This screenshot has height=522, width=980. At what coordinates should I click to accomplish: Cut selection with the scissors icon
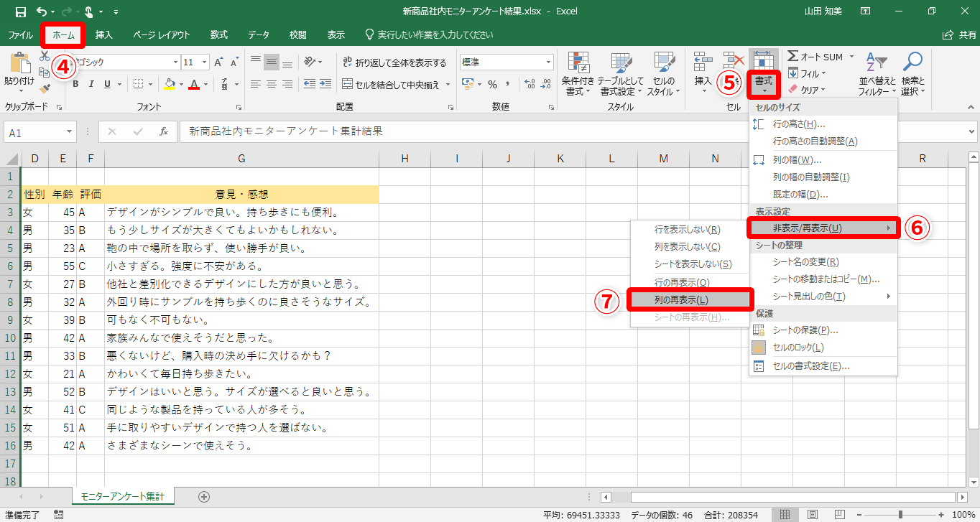click(x=45, y=56)
